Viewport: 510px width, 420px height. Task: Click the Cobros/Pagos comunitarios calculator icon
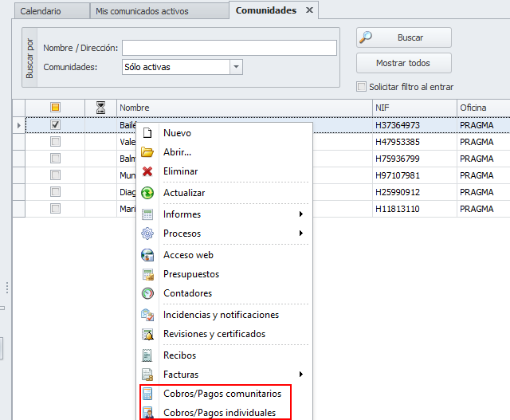pyautogui.click(x=147, y=394)
